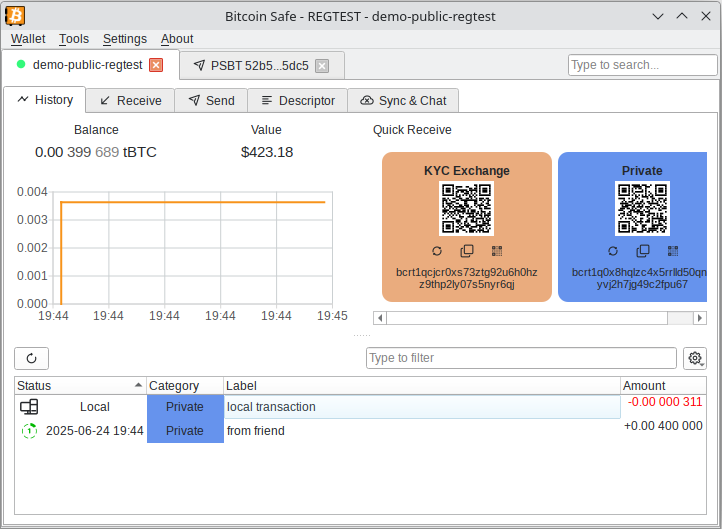Select the Private blue receive card
The height and width of the screenshot is (529, 722).
(633, 227)
